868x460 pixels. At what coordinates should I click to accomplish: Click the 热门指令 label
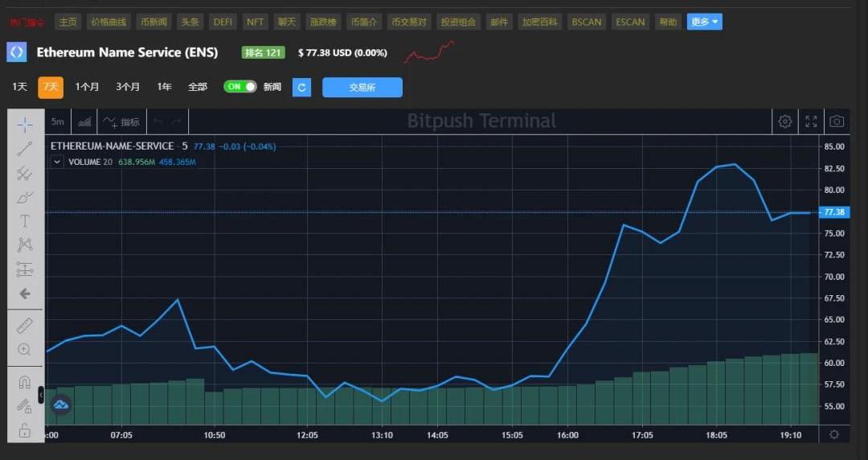[x=27, y=23]
